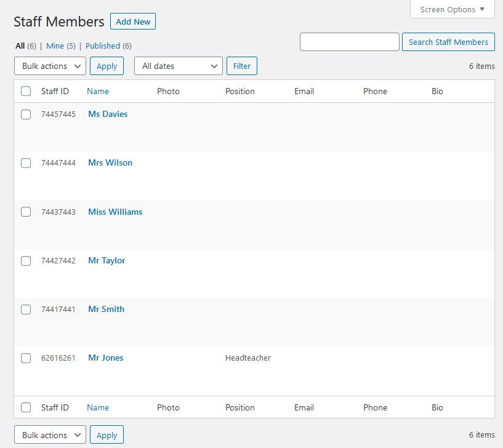503x448 pixels.
Task: Click the Add New staff member button
Action: click(x=133, y=22)
